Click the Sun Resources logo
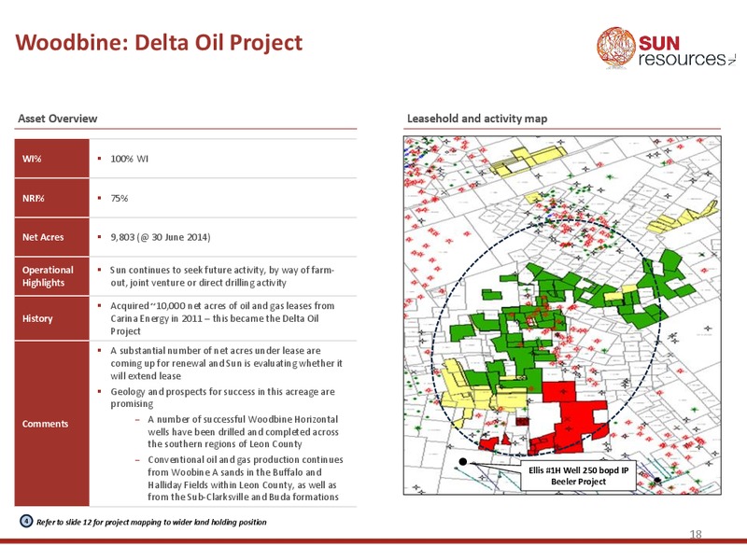The width and height of the screenshot is (747, 560). click(x=666, y=48)
